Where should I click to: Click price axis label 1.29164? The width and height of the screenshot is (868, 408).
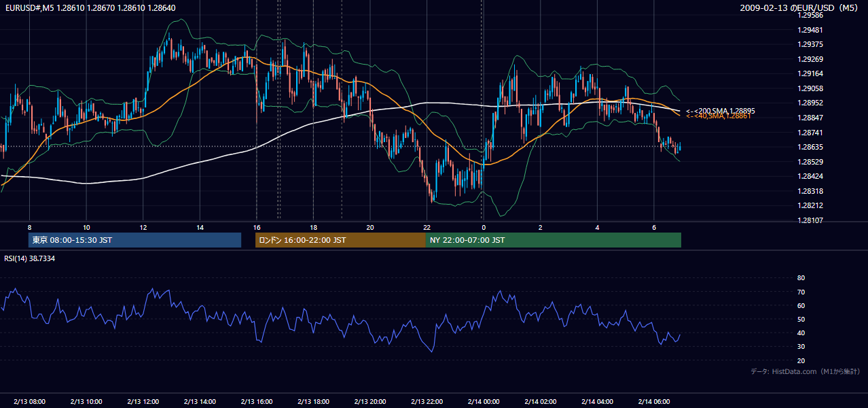click(810, 73)
